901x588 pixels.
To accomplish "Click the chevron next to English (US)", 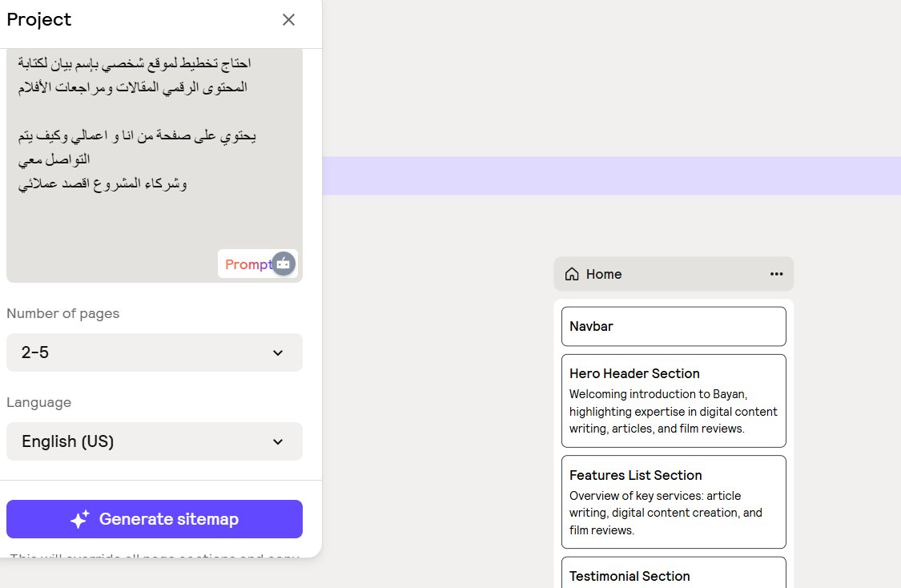I will [x=278, y=442].
